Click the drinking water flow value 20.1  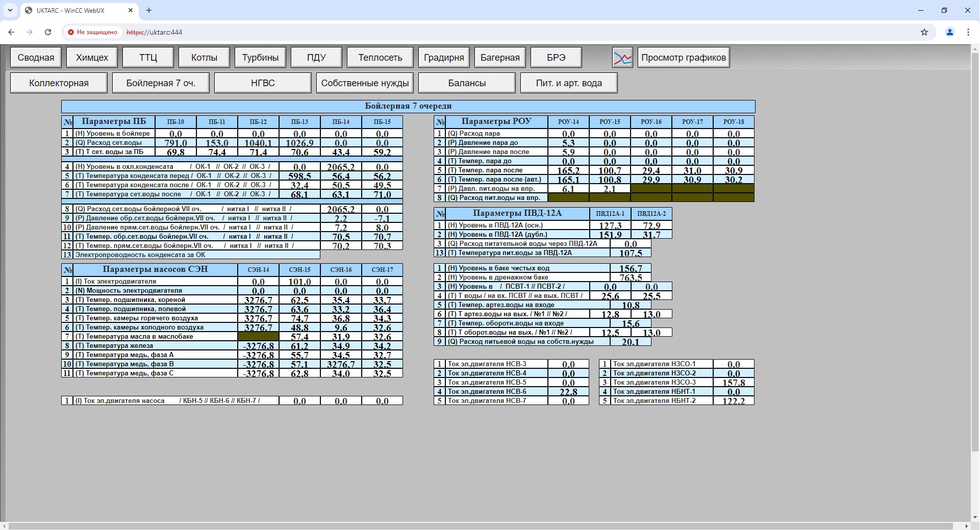pos(631,342)
